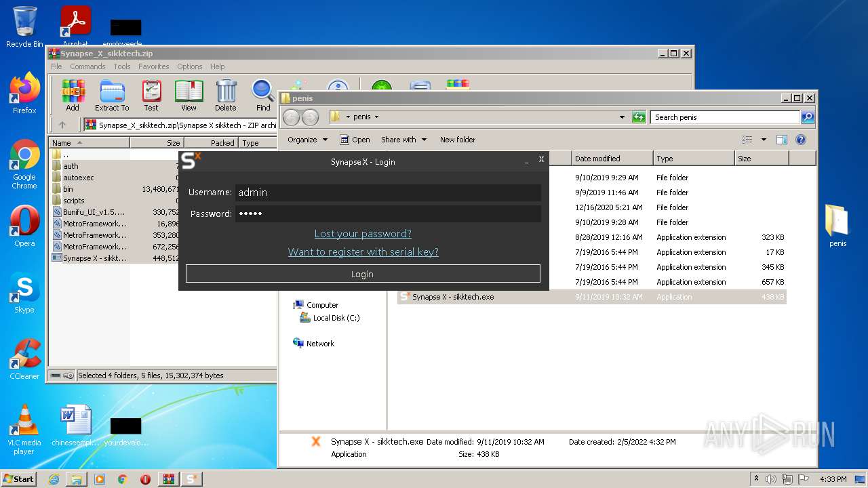Open WinRAR Favorites menu
This screenshot has height=488, width=868.
(154, 66)
